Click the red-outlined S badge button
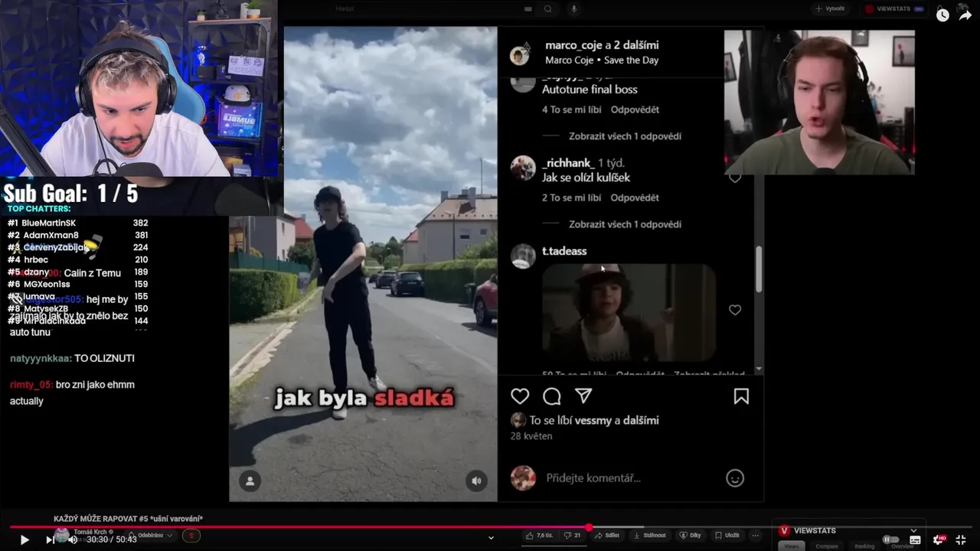This screenshot has width=980, height=551. [191, 536]
